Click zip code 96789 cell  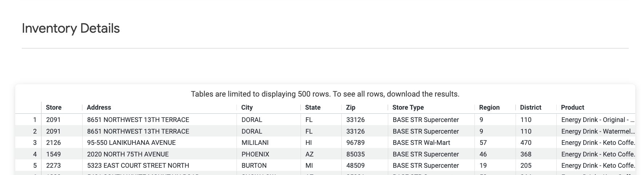click(x=355, y=143)
